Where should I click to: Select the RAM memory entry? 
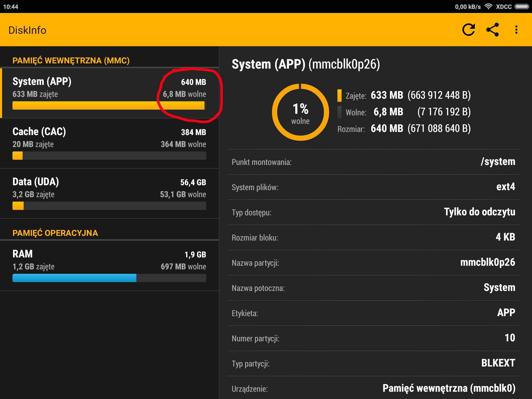coord(109,265)
